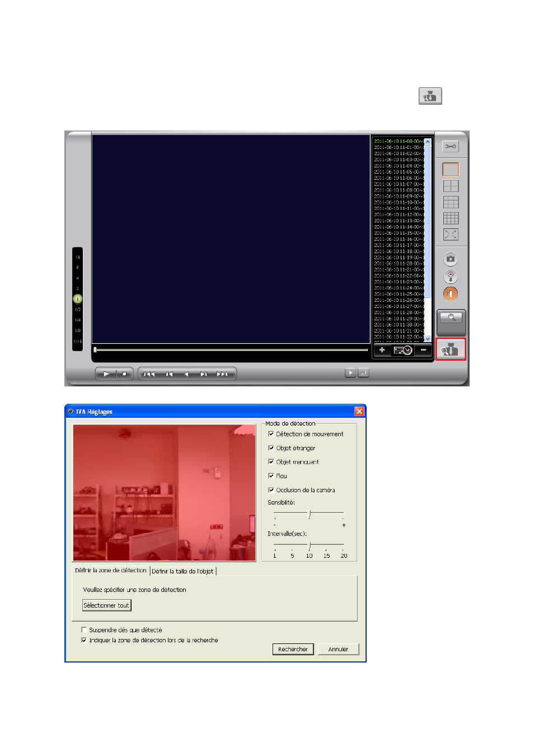Switch to four-split view layout icon

coord(451,186)
